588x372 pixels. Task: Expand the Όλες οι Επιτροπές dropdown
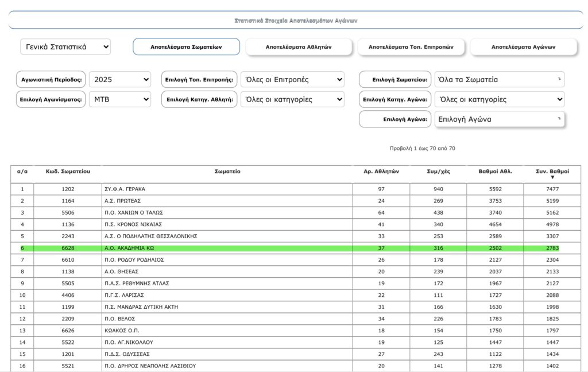pos(292,79)
